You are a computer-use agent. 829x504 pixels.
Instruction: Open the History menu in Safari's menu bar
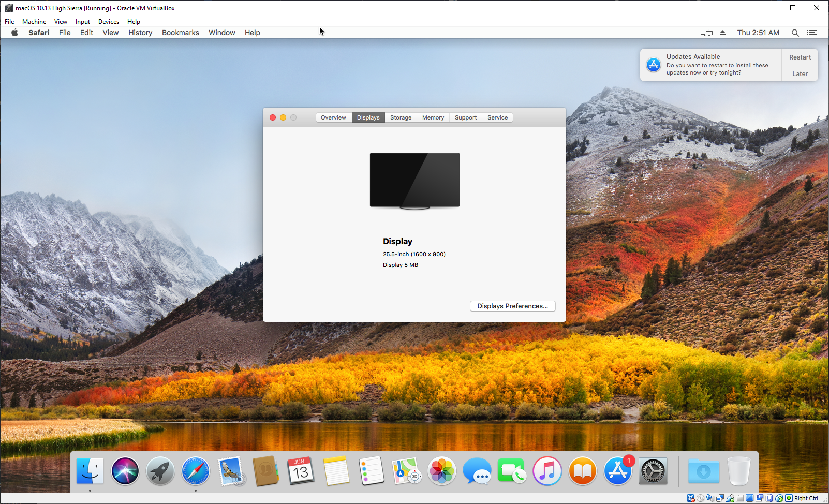click(x=140, y=32)
